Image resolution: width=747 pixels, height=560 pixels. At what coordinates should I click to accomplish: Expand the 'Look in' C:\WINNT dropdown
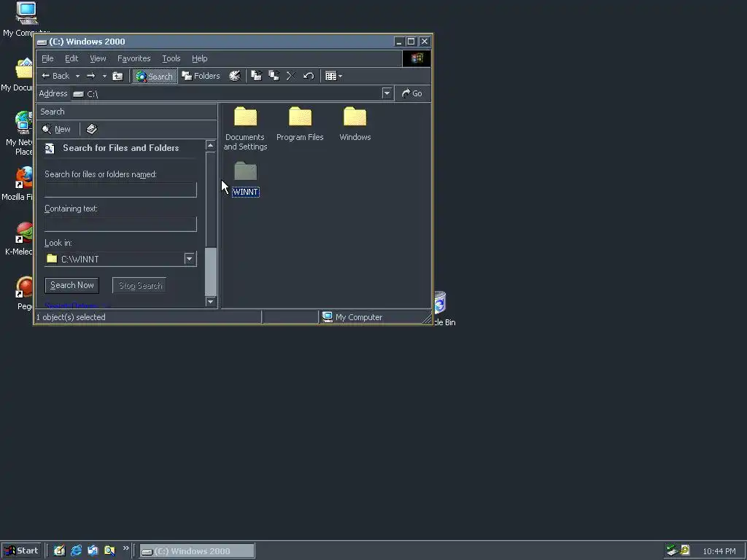189,259
